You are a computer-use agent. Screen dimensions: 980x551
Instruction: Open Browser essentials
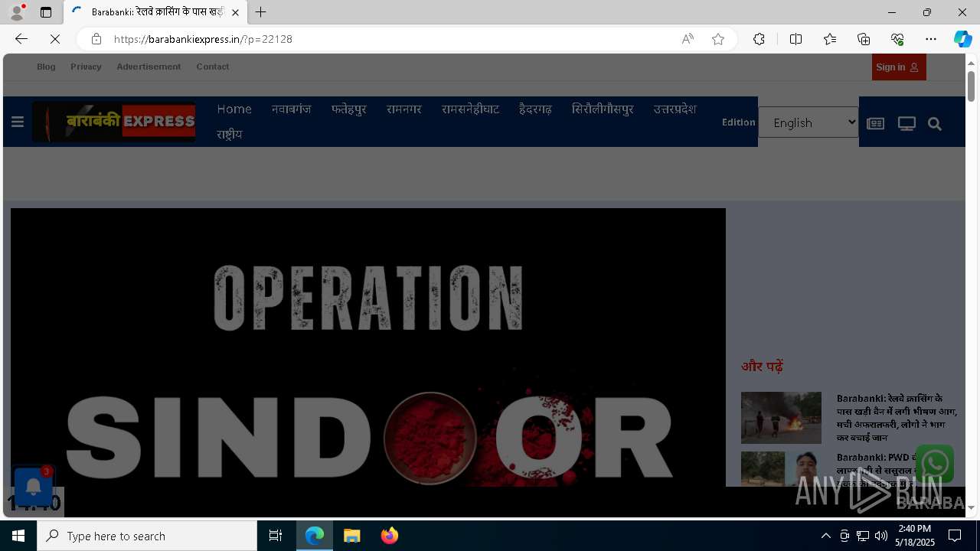(x=897, y=39)
